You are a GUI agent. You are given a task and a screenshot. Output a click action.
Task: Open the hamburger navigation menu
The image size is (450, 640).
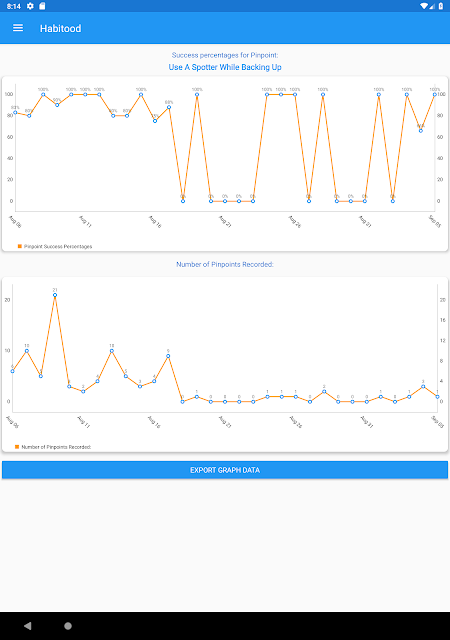[x=18, y=28]
